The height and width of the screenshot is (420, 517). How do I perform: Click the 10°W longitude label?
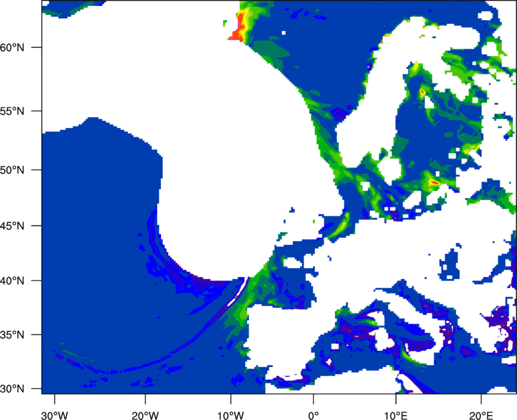(230, 415)
